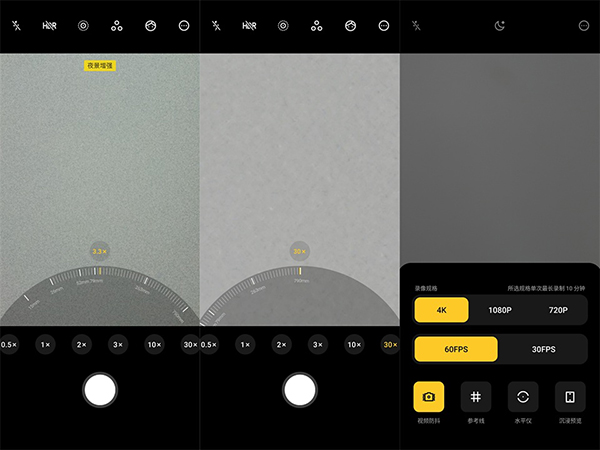Tap the night mode moon icon
Viewport: 600px width, 450px height.
pos(500,26)
